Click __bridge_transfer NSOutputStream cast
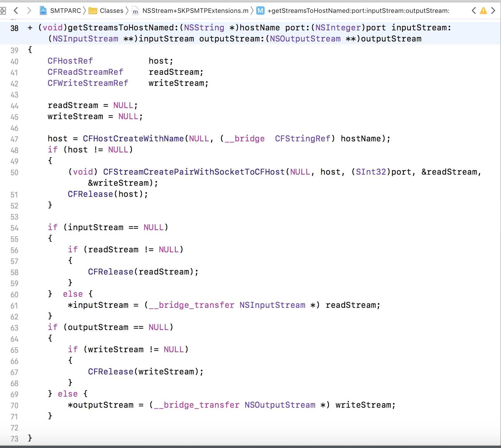Image resolution: width=501 pixels, height=448 pixels. tap(240, 405)
